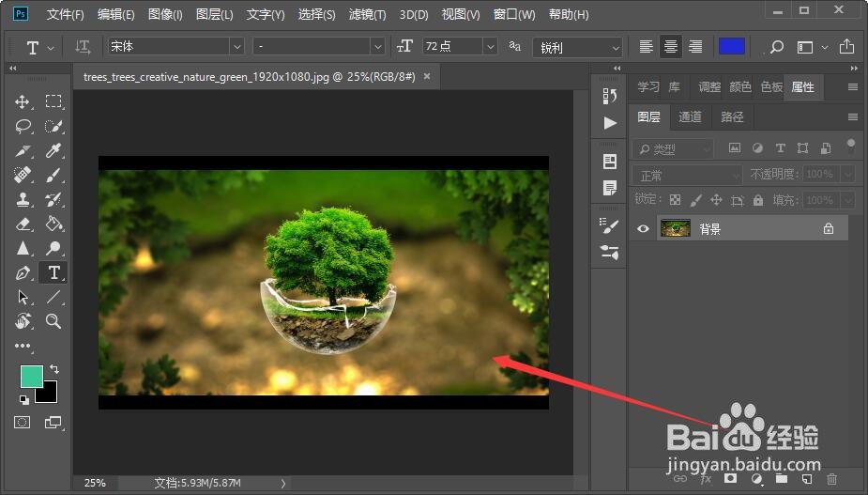Select the Quick Selection tool
Screen dimensions: 868x495
click(53, 127)
